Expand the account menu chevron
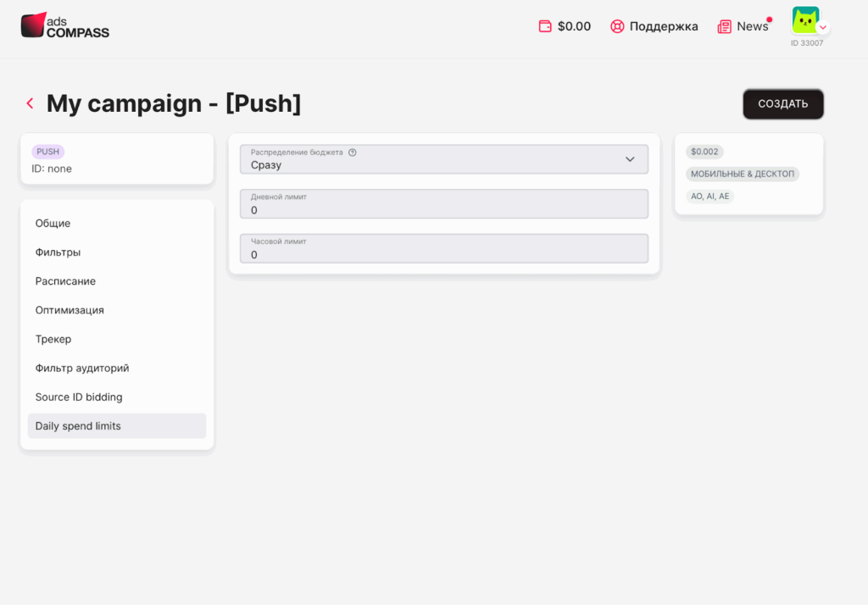Viewport: 868px width, 605px height. [x=823, y=27]
